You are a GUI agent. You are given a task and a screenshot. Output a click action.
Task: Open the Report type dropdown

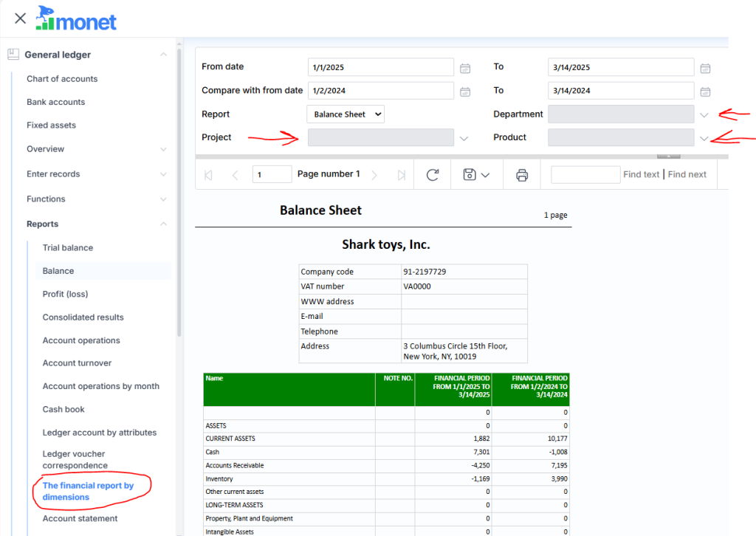[346, 114]
